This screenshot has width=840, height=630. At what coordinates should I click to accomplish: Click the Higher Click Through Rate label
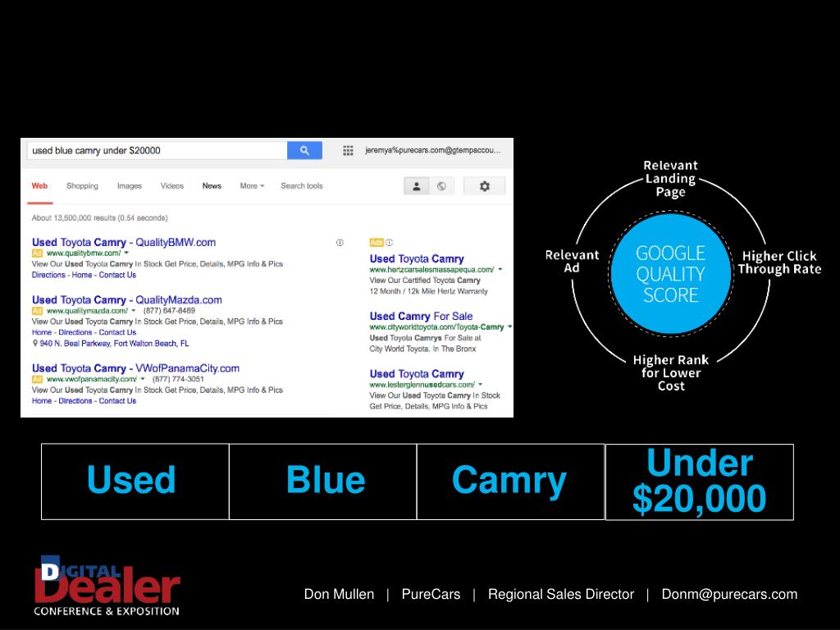point(779,262)
